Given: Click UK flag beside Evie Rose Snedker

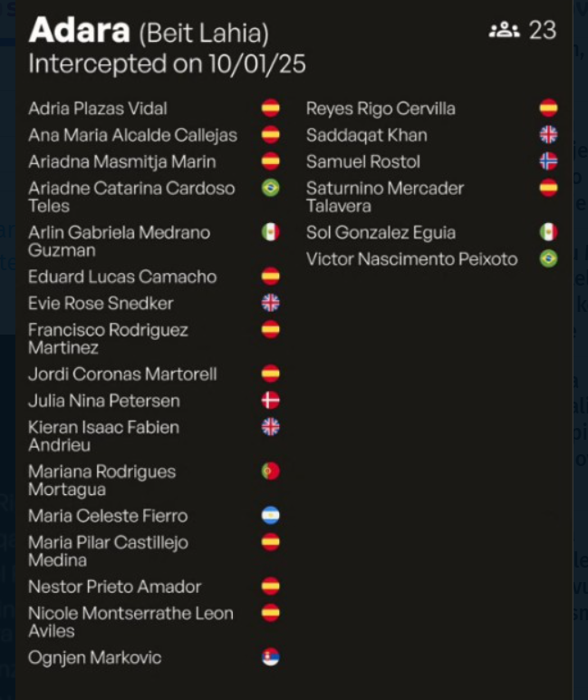Looking at the screenshot, I should (x=270, y=304).
